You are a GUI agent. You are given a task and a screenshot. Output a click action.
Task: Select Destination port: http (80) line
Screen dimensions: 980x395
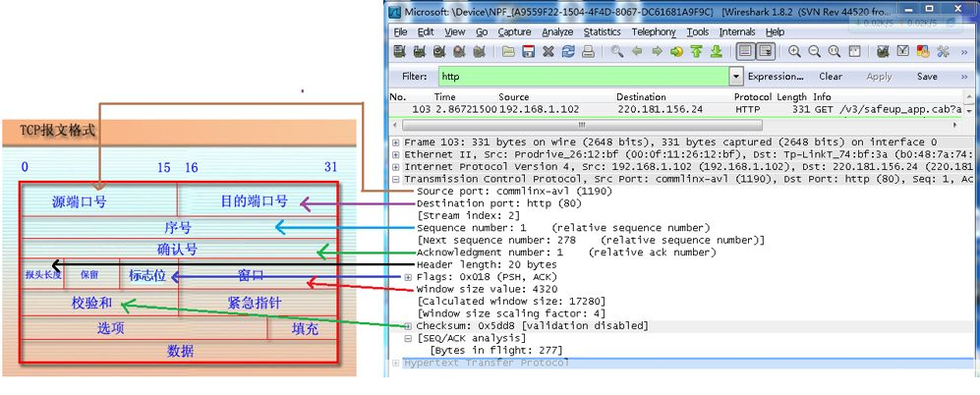498,203
